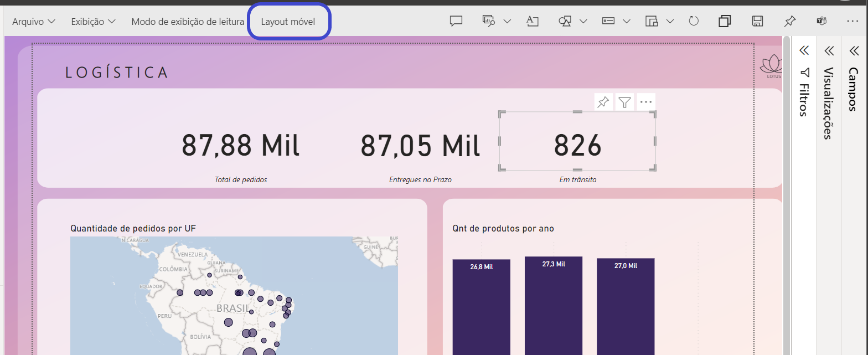Refresh visuals with circular arrow icon
The image size is (868, 355).
(x=694, y=21)
